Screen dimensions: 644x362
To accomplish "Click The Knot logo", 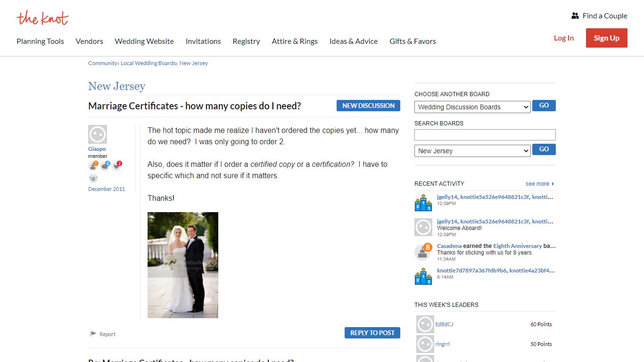I will 42,18.
